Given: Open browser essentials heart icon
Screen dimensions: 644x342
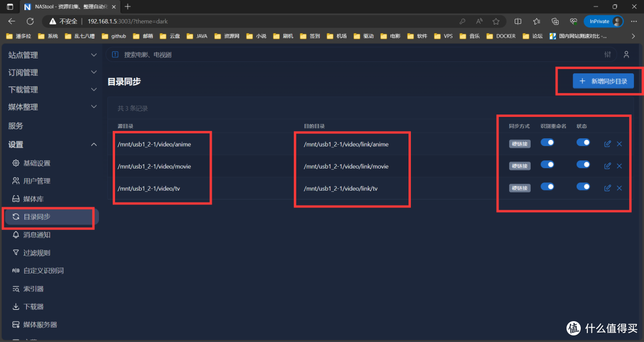Looking at the screenshot, I should point(574,21).
